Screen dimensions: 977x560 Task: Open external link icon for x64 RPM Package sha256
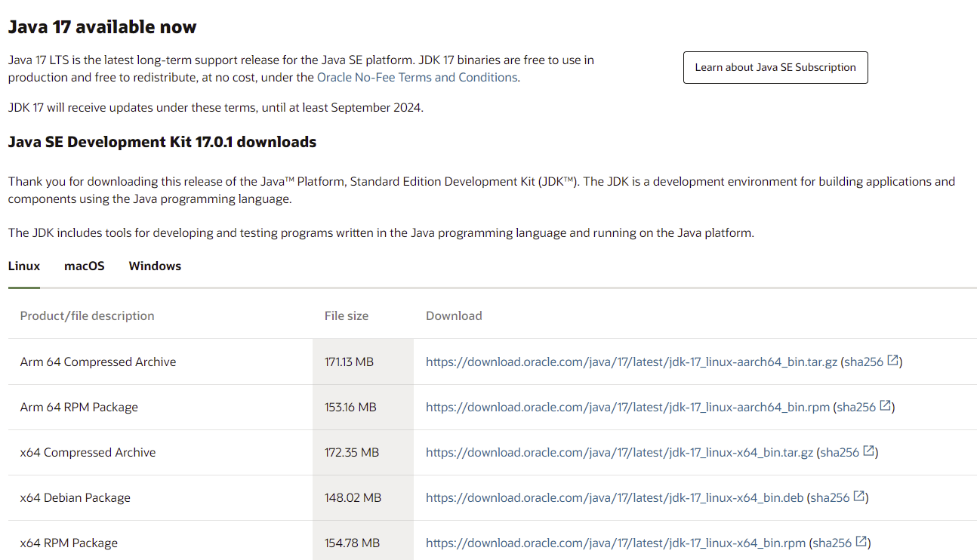pyautogui.click(x=861, y=542)
